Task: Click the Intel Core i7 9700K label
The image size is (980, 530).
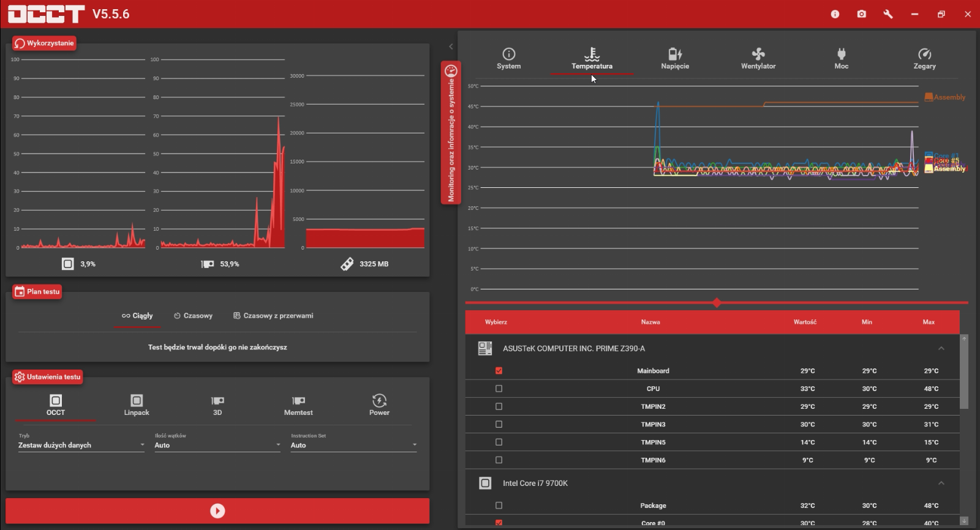Action: tap(535, 483)
